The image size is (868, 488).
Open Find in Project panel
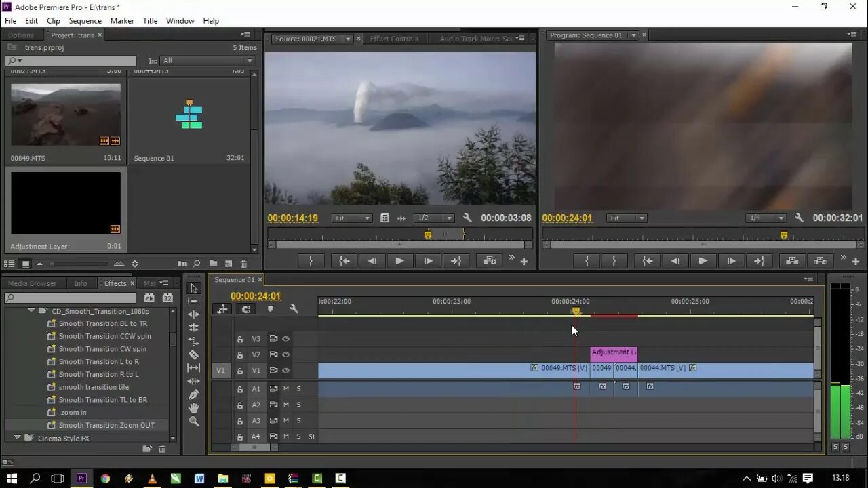[197, 264]
